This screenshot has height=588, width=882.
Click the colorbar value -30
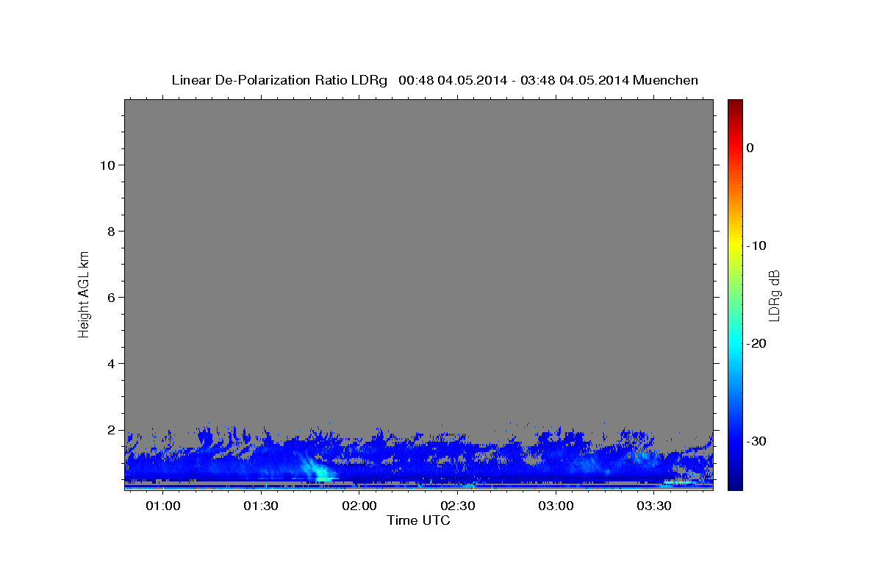[756, 441]
